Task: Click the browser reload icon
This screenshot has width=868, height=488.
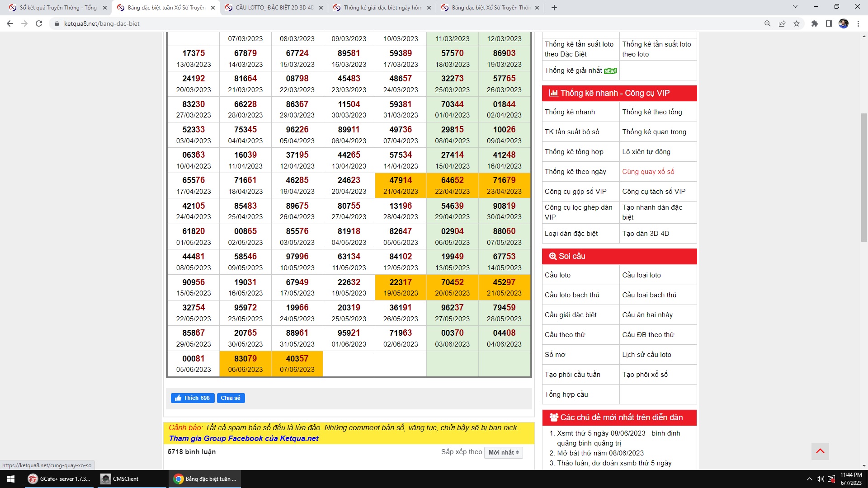Action: point(39,23)
